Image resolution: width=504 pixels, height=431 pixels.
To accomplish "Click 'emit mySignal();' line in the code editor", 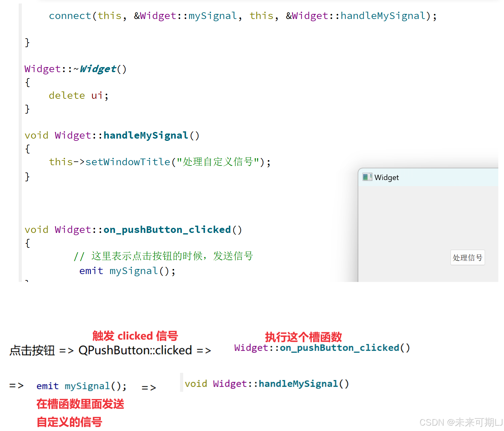I will click(x=127, y=271).
